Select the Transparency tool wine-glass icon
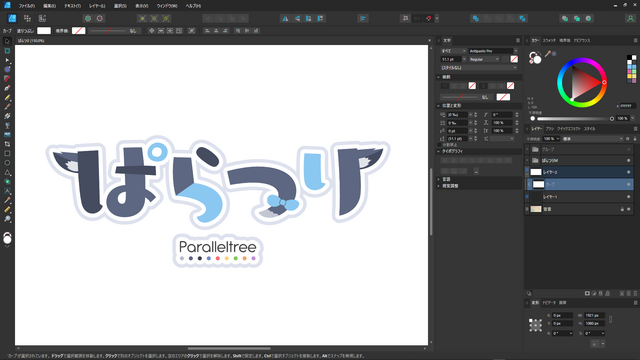The width and height of the screenshot is (640, 360). (x=7, y=125)
